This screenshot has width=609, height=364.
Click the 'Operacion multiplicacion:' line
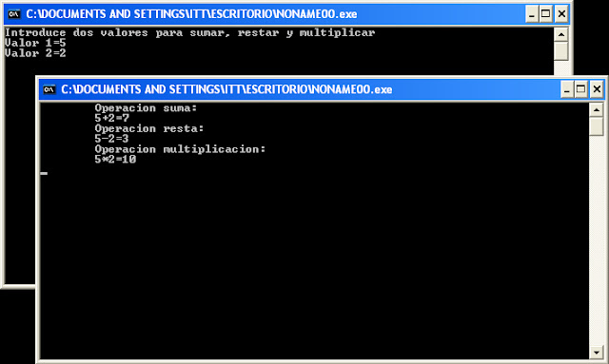(x=180, y=149)
